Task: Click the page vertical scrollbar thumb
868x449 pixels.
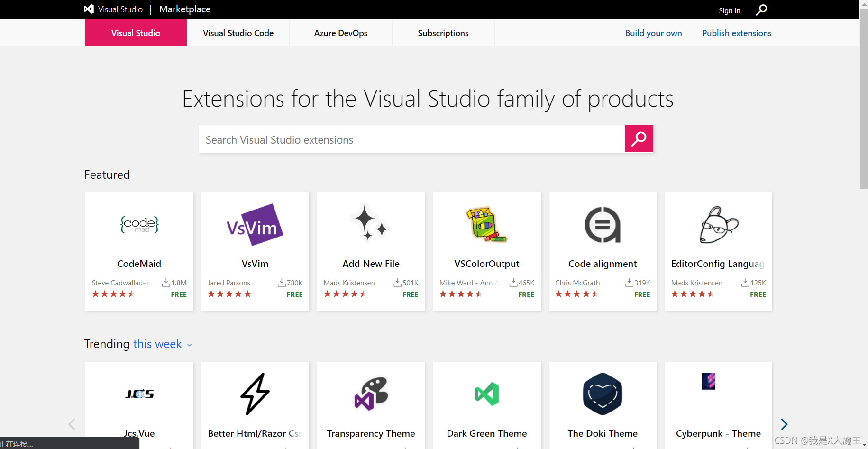Action: click(864, 99)
